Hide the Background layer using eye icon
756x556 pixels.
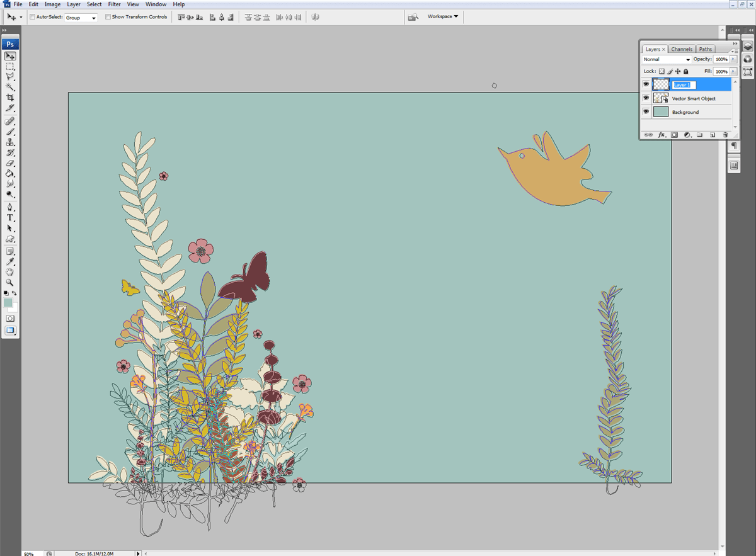click(646, 112)
